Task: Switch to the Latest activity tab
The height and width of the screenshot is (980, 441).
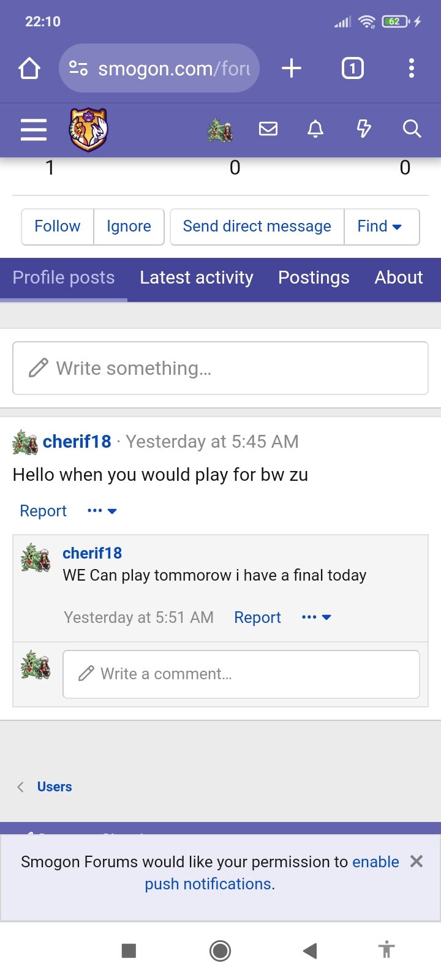Action: click(x=196, y=278)
